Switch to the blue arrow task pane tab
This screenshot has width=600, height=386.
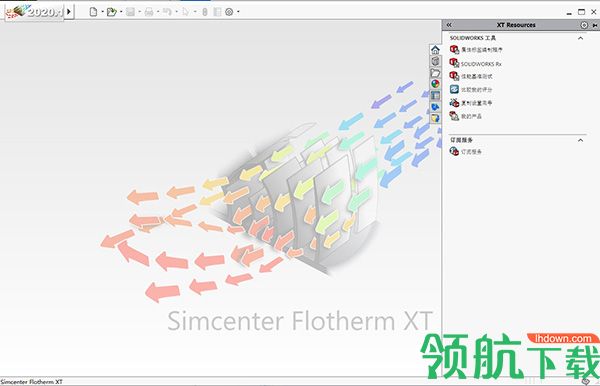click(x=435, y=107)
